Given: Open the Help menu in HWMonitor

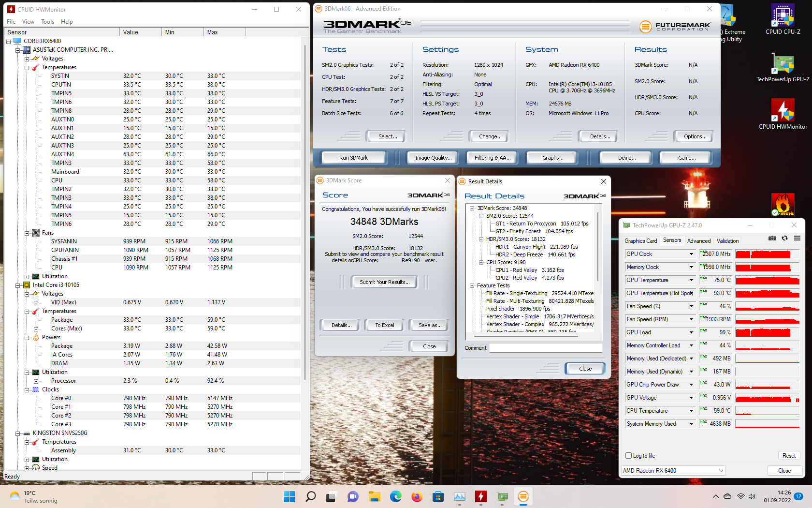Looking at the screenshot, I should pos(67,22).
